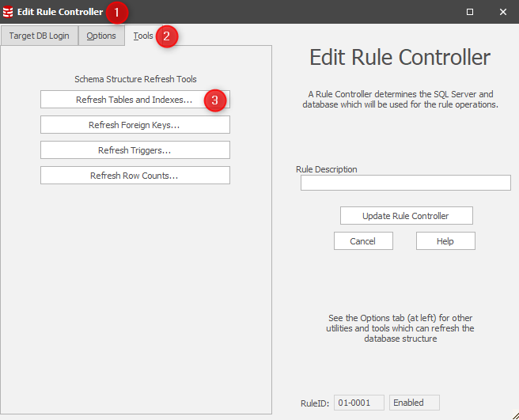The width and height of the screenshot is (519, 420).
Task: Switch to the Target DB Login tab
Action: [x=39, y=36]
